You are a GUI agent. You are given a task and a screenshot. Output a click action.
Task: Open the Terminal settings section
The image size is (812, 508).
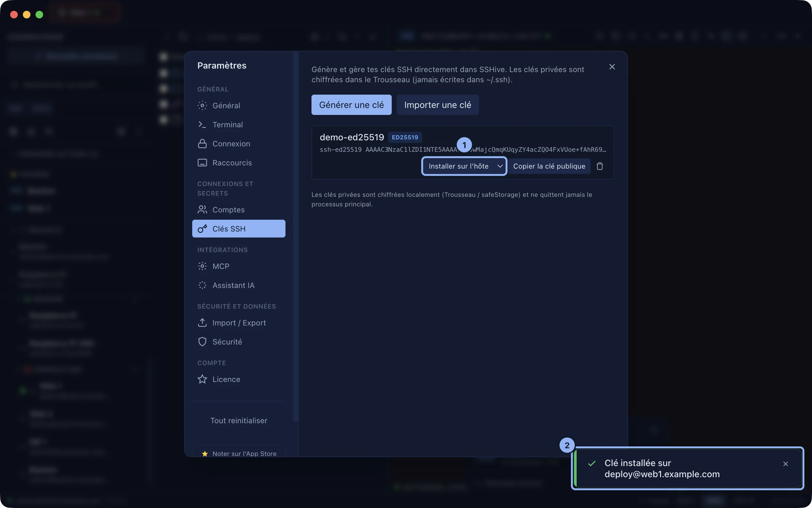[239, 125]
